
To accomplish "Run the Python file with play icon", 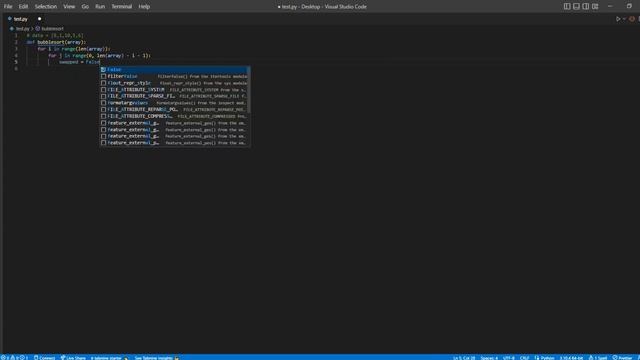I will point(618,19).
